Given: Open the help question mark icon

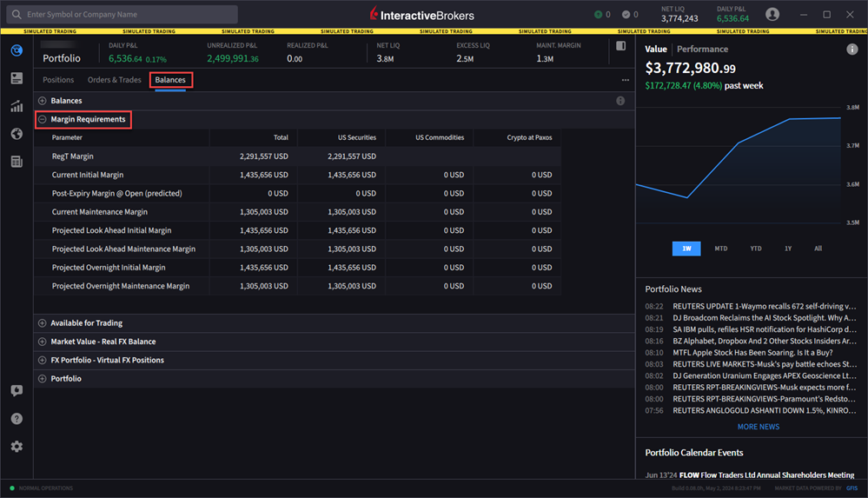Looking at the screenshot, I should [17, 418].
